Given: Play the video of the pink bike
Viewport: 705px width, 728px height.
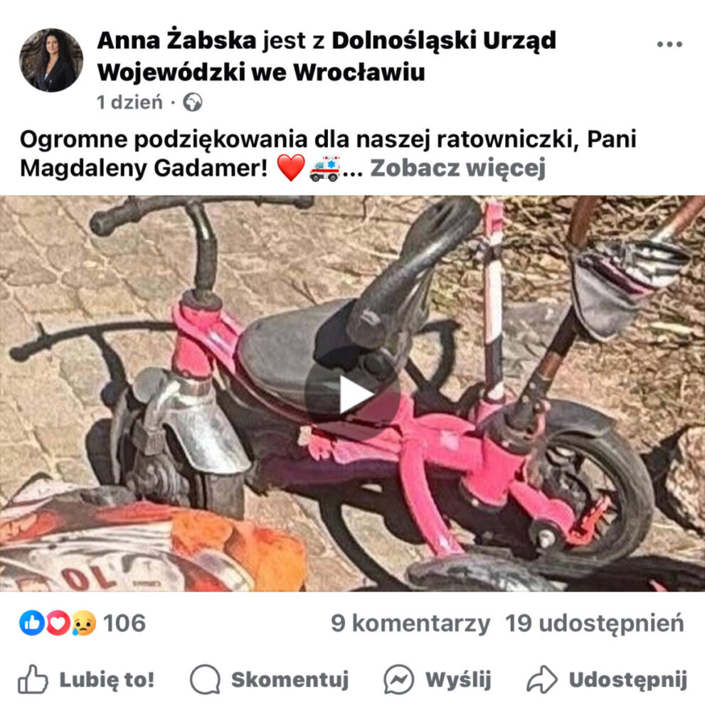Looking at the screenshot, I should 353,394.
